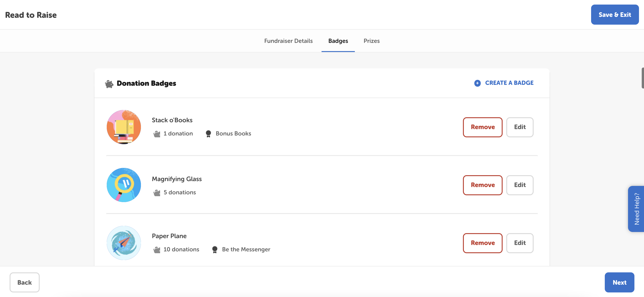The image size is (644, 297).
Task: Click the Bonus Books ribbon icon
Action: [x=208, y=133]
